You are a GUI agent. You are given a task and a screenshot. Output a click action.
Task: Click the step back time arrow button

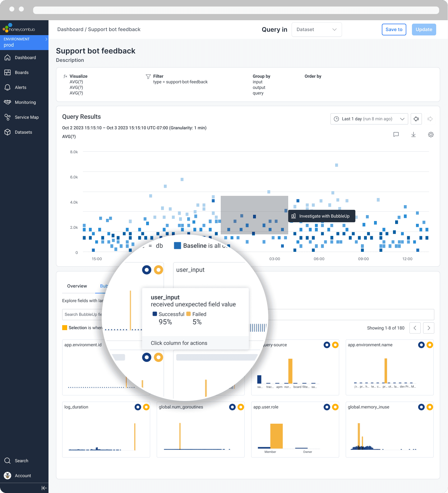(416, 119)
